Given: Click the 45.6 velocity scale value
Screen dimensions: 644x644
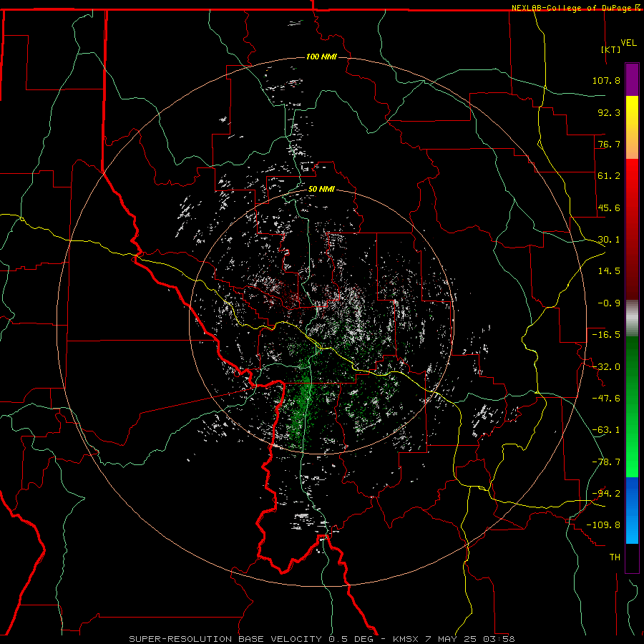Looking at the screenshot, I should click(609, 208).
